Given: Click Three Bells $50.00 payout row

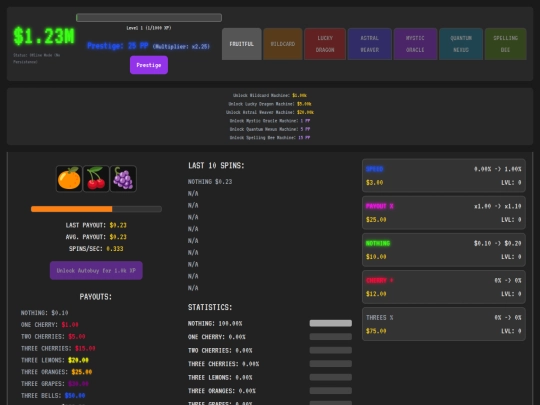Looking at the screenshot, I should pyautogui.click(x=53, y=395).
